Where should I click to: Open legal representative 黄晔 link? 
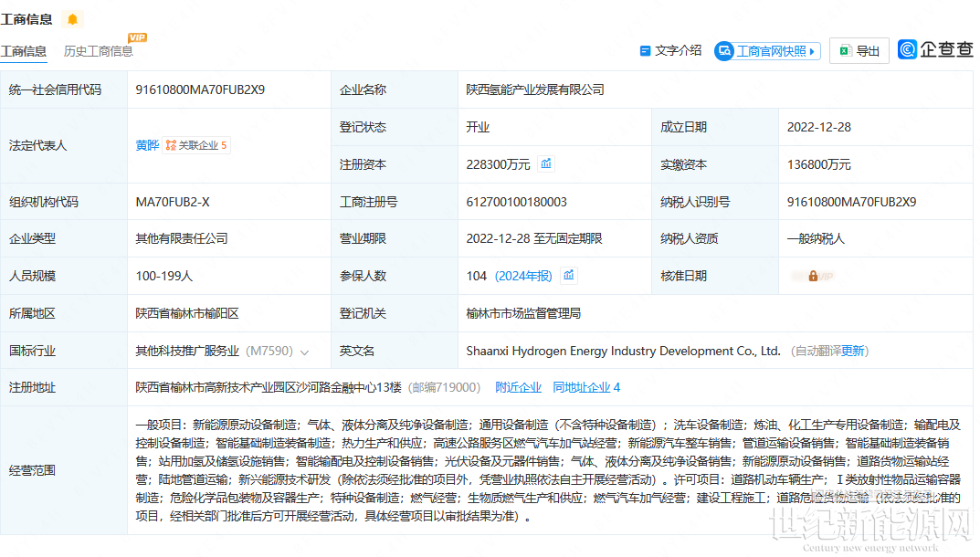point(146,145)
